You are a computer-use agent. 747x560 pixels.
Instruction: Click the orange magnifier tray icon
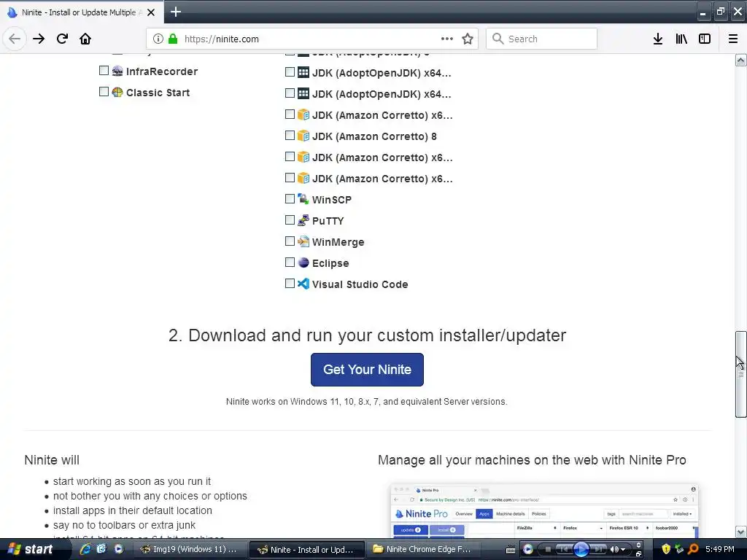coord(693,549)
